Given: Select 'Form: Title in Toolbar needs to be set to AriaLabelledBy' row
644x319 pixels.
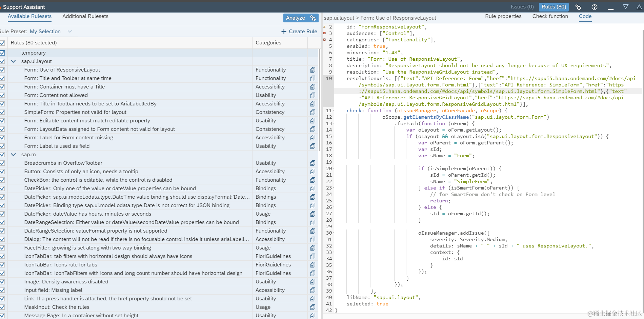Looking at the screenshot, I should [x=159, y=104].
